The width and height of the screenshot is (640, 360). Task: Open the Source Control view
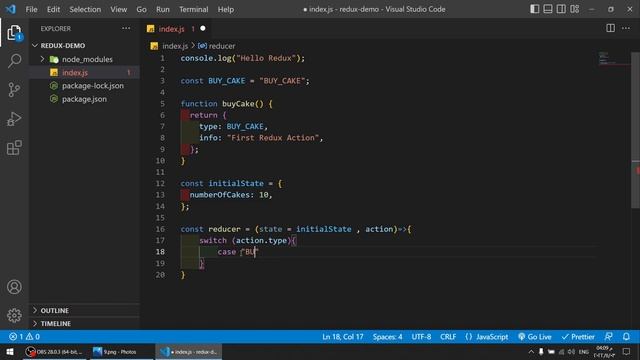[x=14, y=90]
